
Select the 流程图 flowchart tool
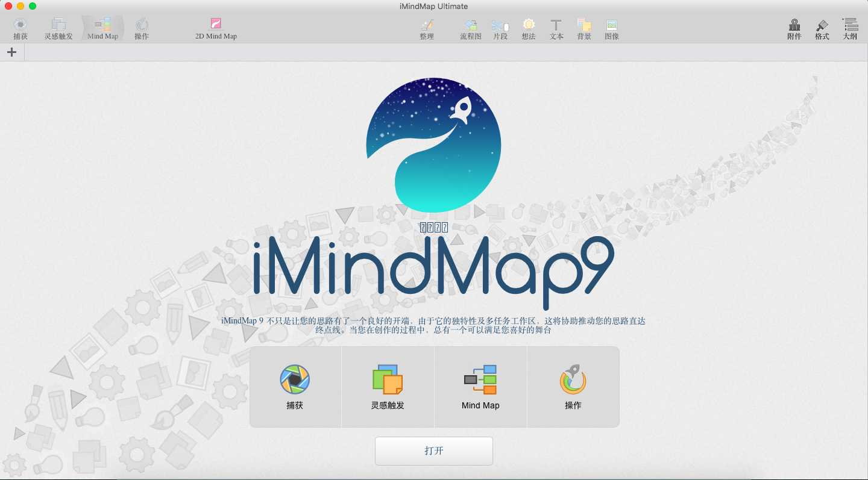coord(471,29)
